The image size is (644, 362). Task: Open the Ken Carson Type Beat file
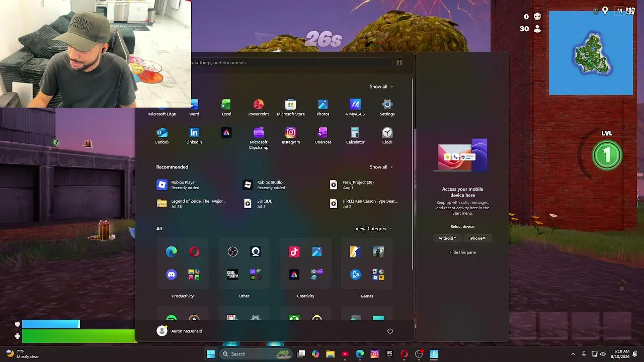coord(364,204)
